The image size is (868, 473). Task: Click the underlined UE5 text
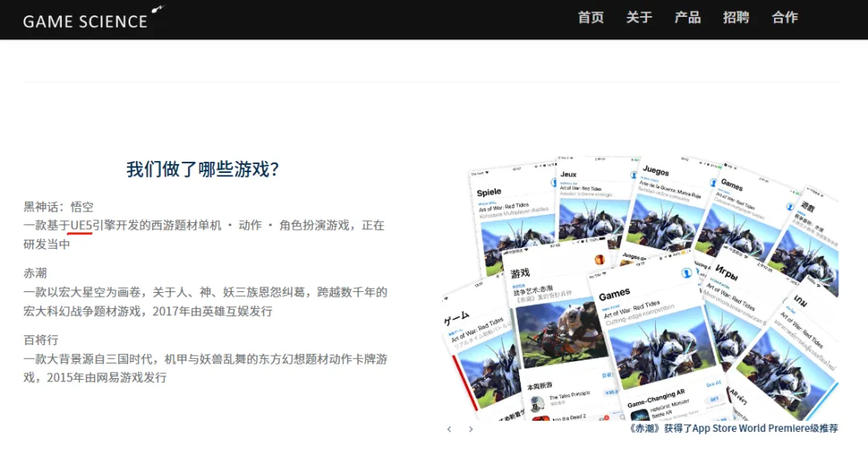(81, 225)
